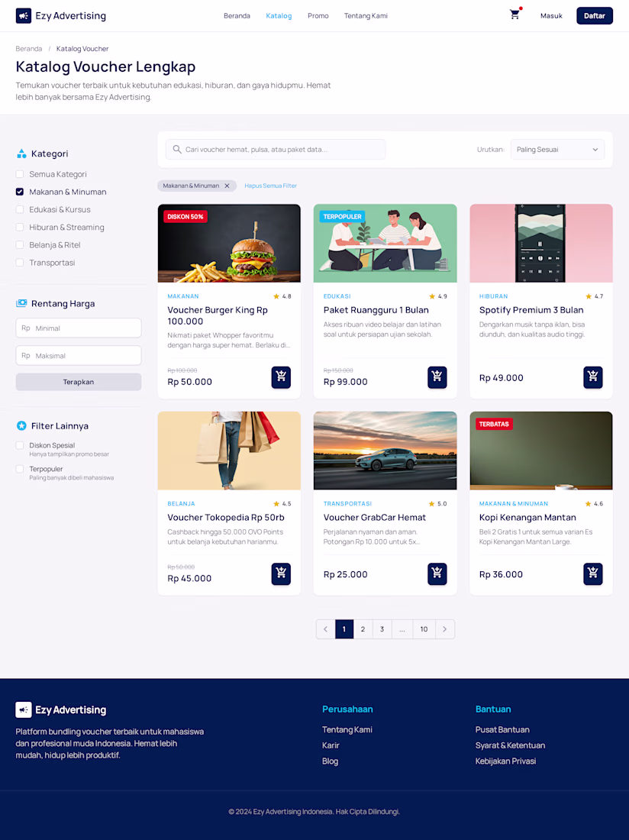Viewport: 629px width, 840px height.
Task: Click the Terapkan price button
Action: (x=79, y=382)
